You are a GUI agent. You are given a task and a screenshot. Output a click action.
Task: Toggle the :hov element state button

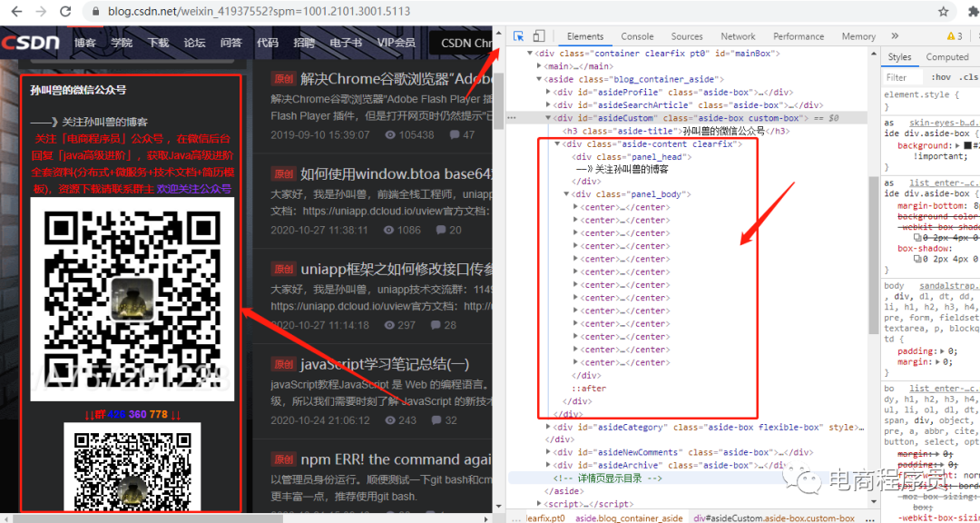click(x=941, y=77)
